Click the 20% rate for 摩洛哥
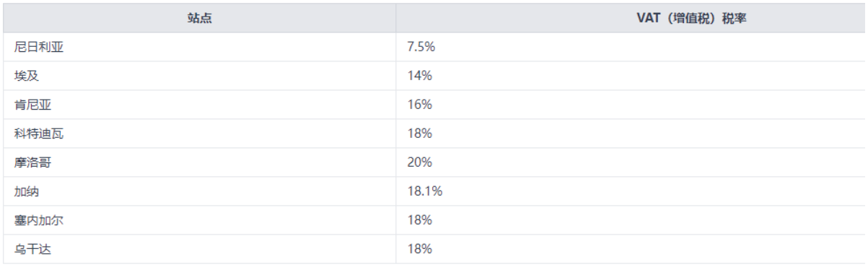 419,162
